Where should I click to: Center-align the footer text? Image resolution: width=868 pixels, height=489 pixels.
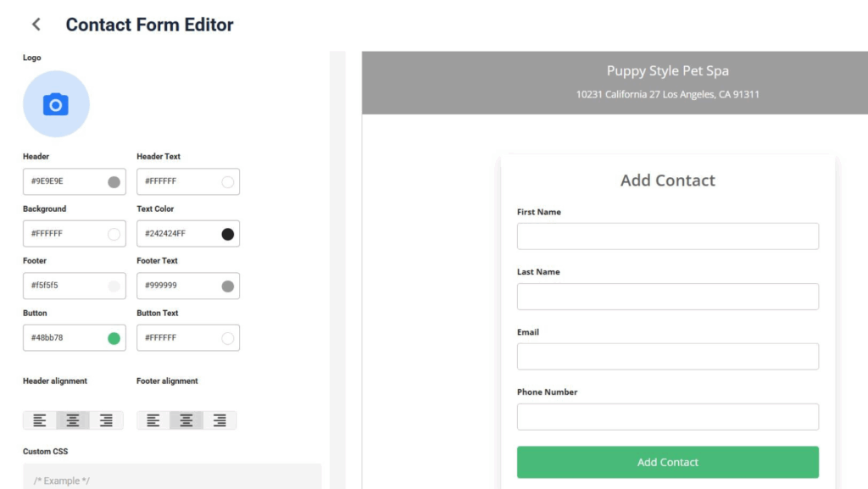pos(186,420)
